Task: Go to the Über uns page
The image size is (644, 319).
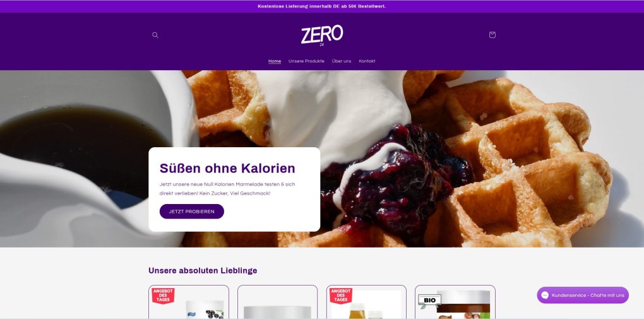Action: (342, 61)
